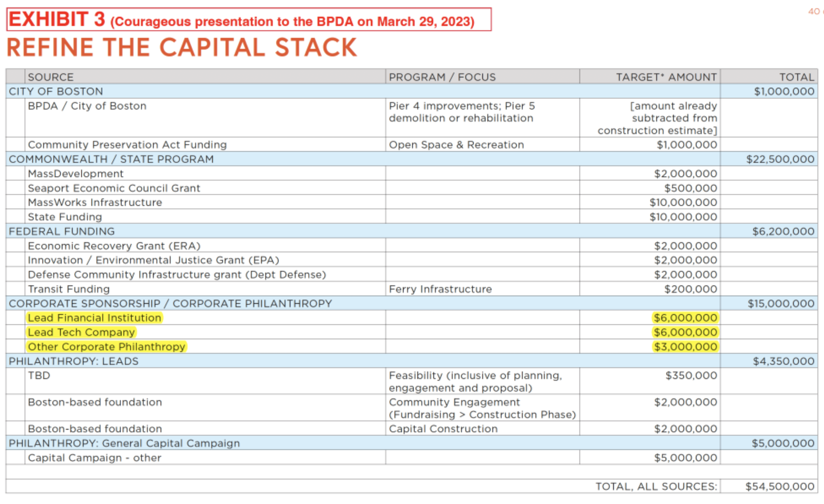The width and height of the screenshot is (824, 504).
Task: Click the EXHIBIT 3 red title box
Action: point(249,19)
